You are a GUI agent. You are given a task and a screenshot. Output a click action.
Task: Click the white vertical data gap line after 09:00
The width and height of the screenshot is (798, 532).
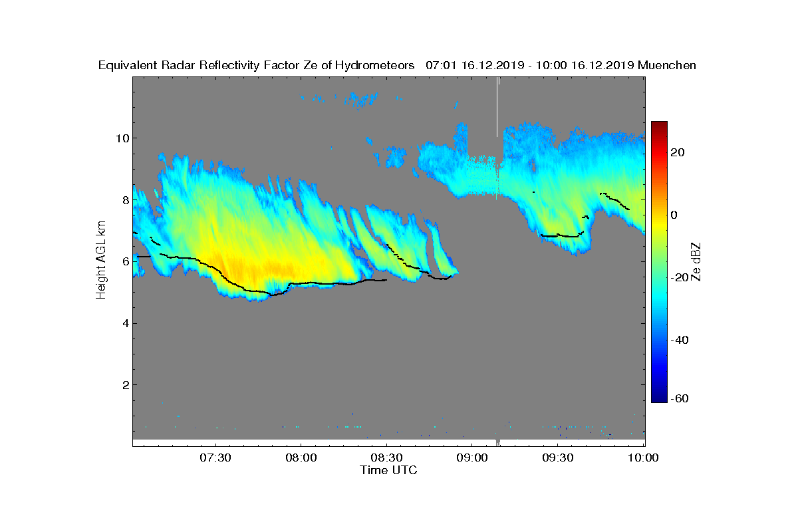[x=497, y=106]
